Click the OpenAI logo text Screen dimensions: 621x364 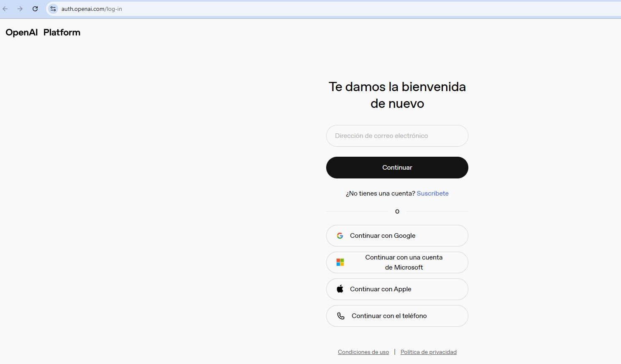22,33
